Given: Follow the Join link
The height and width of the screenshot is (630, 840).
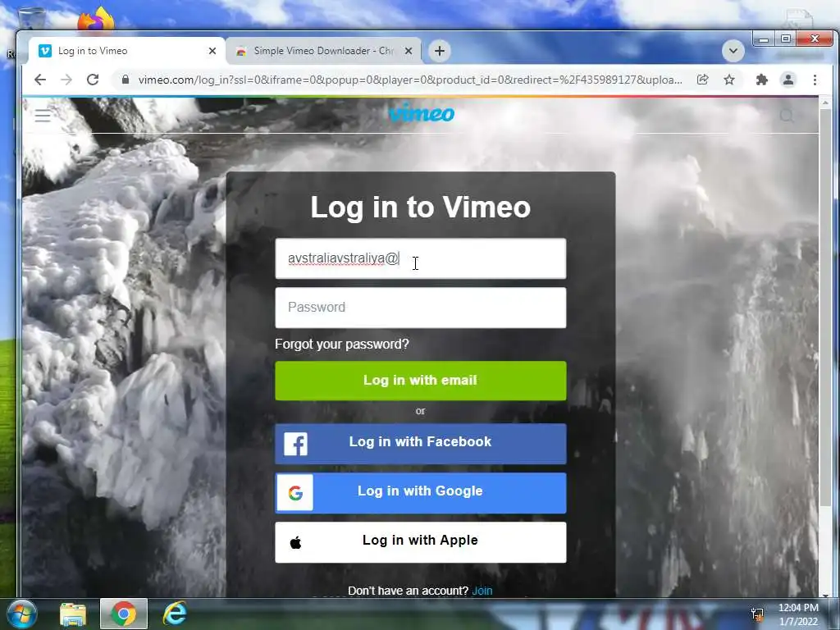Looking at the screenshot, I should (482, 591).
